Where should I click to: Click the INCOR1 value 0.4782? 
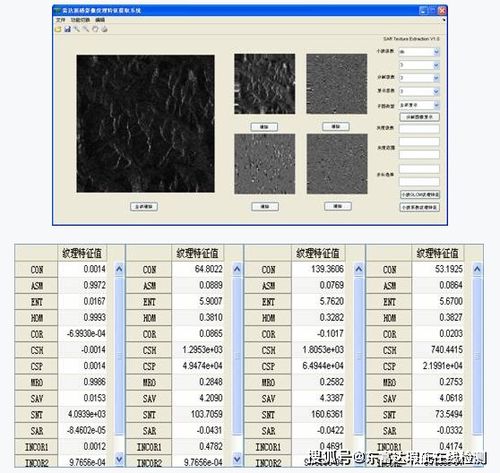pos(211,446)
